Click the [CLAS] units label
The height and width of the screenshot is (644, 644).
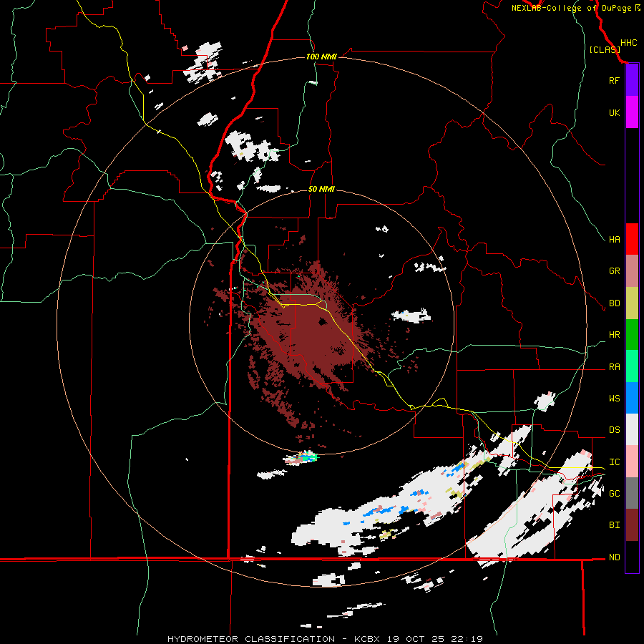604,49
